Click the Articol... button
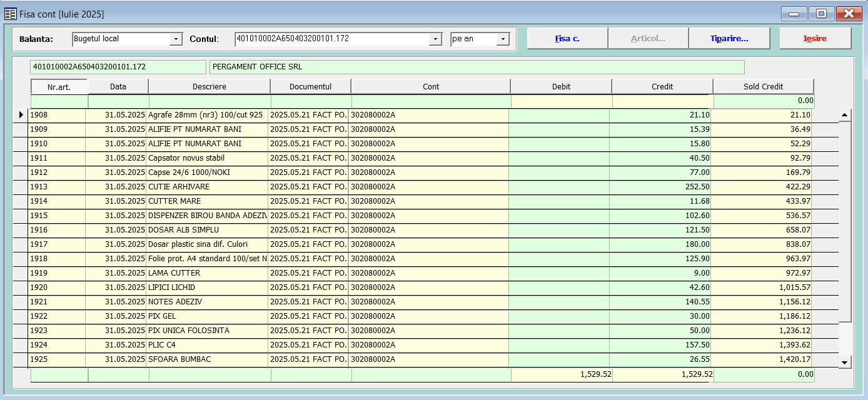 tap(648, 39)
